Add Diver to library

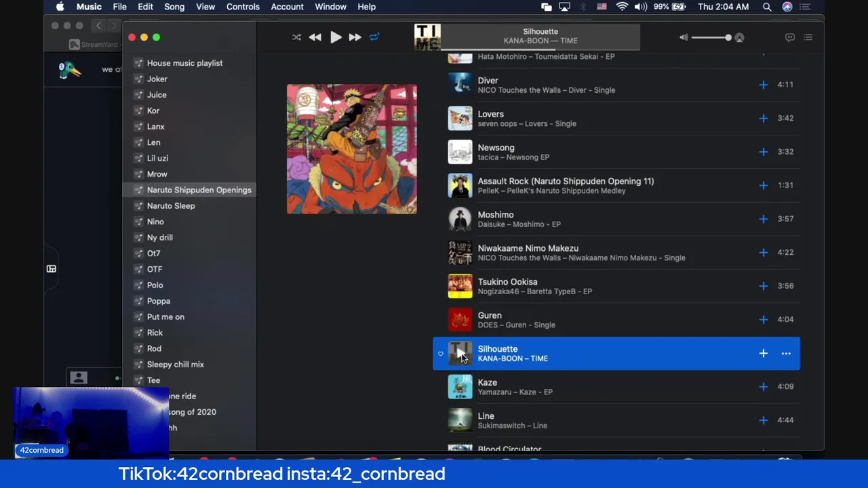click(764, 85)
